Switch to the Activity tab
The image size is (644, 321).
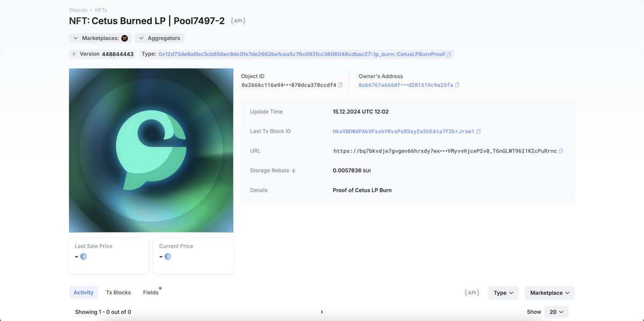click(83, 293)
